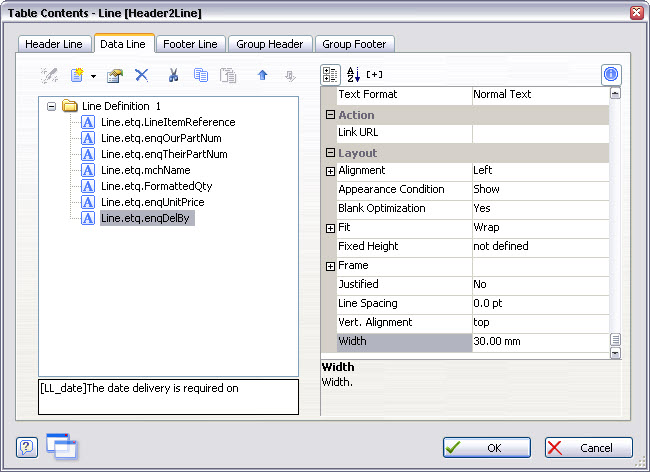Click the blue info icon button
Viewport: 650px width, 472px height.
(611, 75)
